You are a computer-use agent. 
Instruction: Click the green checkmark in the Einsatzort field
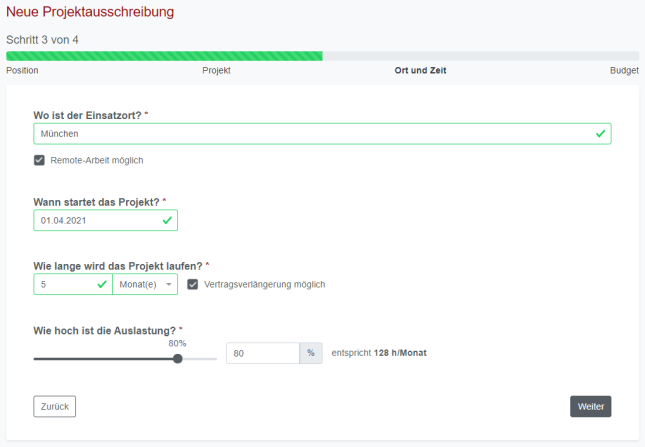tap(600, 133)
